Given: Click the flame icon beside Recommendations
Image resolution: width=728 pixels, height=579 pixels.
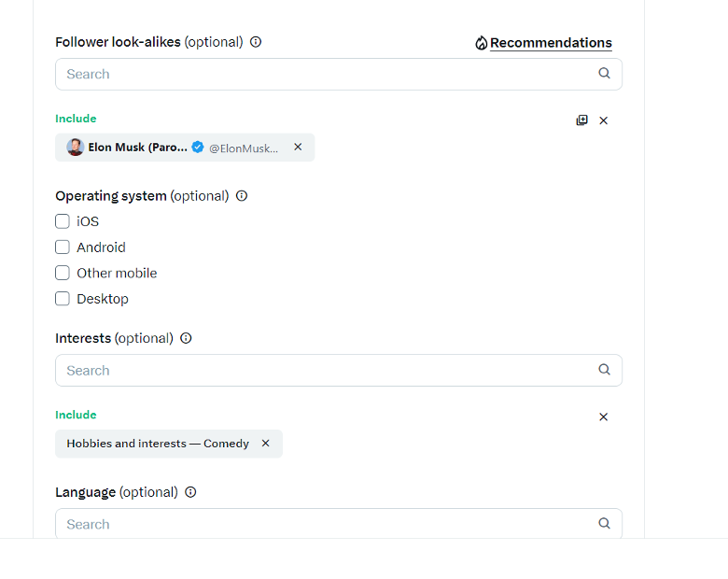Looking at the screenshot, I should pyautogui.click(x=482, y=43).
